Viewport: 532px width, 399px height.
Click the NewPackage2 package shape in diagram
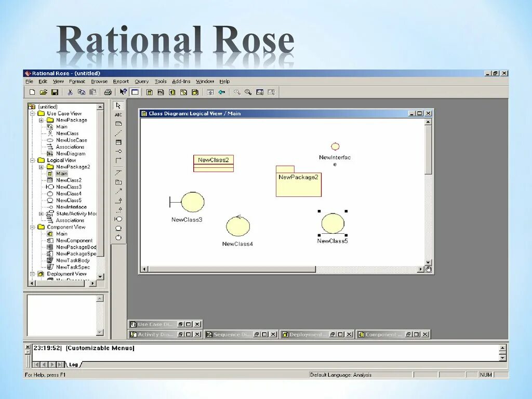(299, 181)
